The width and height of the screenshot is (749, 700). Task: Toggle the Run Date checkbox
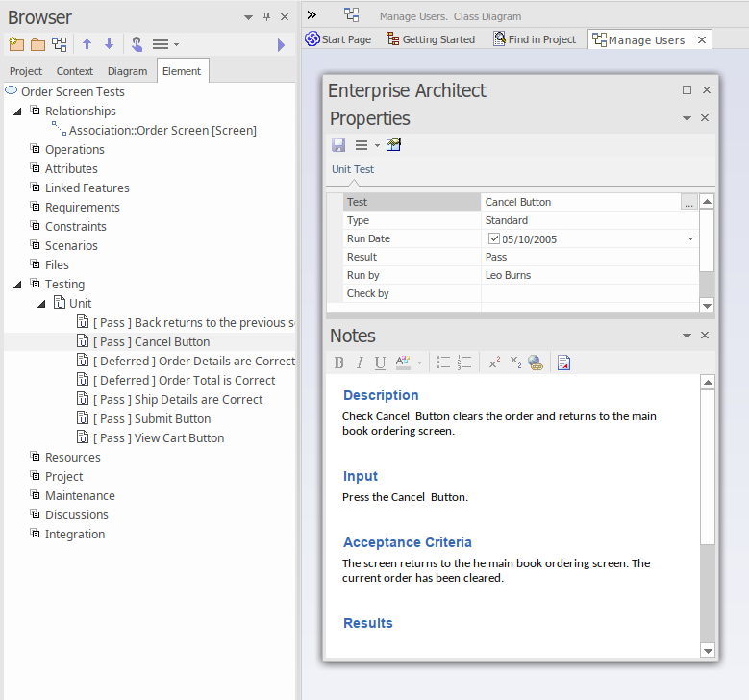(494, 238)
